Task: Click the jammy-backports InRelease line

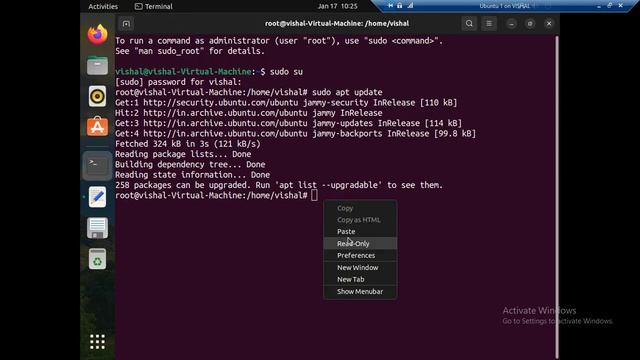Action: (296, 133)
